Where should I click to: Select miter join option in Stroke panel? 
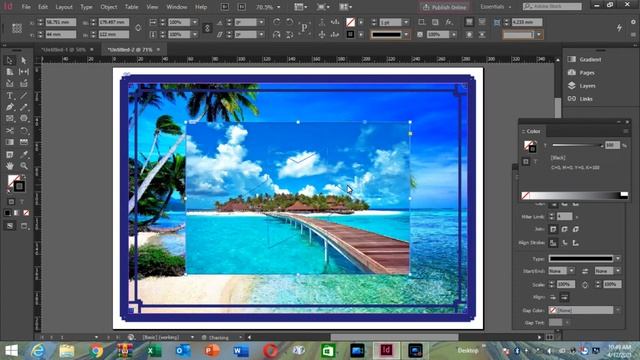pyautogui.click(x=553, y=229)
